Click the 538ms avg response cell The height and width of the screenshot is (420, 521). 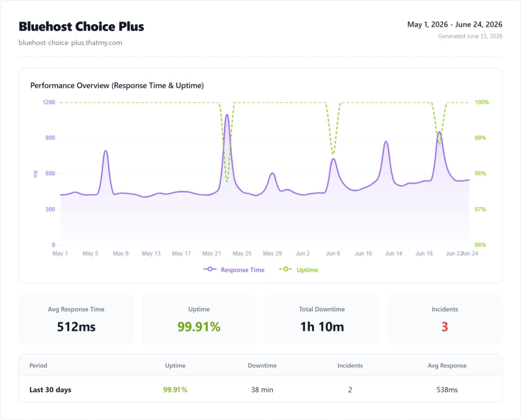(447, 390)
